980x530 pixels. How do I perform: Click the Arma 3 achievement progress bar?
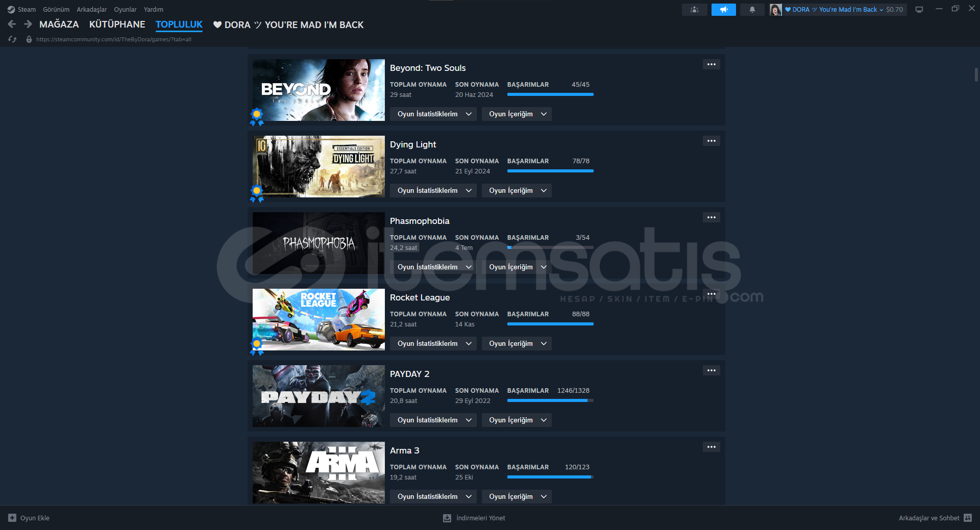coord(550,477)
